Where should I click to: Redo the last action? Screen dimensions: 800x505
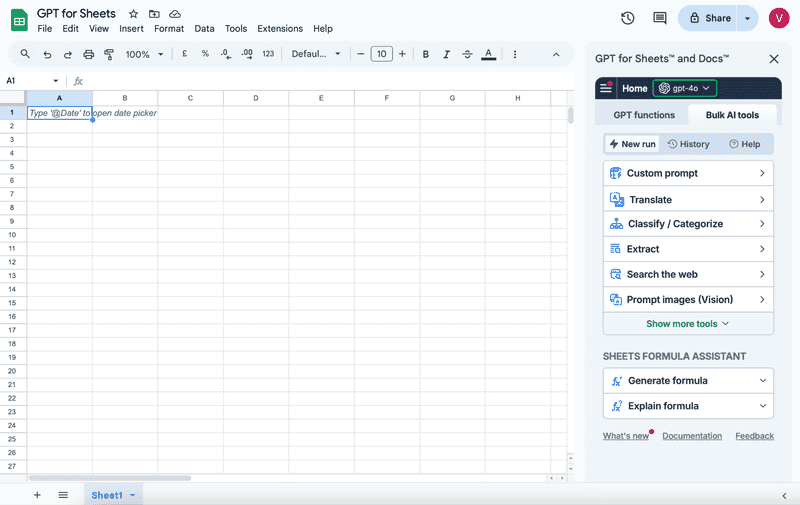pyautogui.click(x=67, y=54)
